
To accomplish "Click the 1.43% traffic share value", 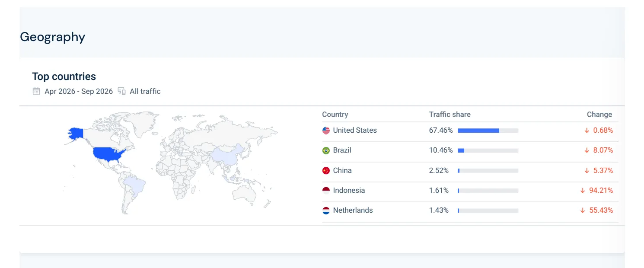I will click(439, 211).
